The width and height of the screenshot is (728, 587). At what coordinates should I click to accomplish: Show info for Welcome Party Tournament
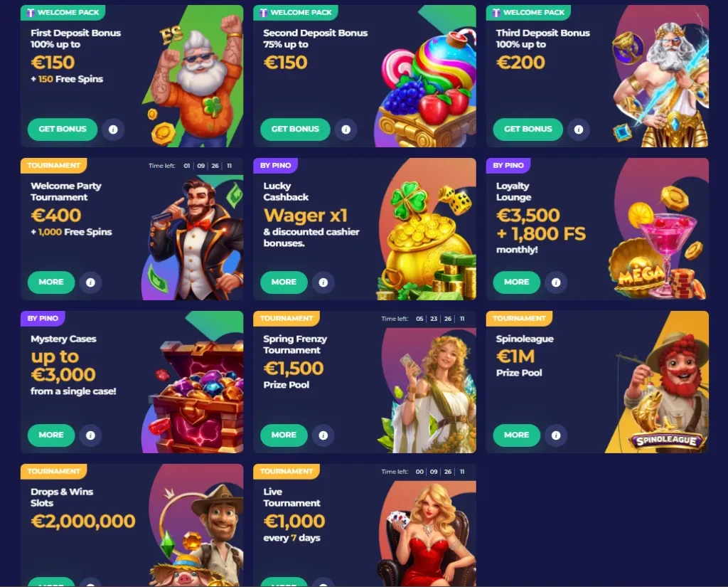tap(90, 282)
